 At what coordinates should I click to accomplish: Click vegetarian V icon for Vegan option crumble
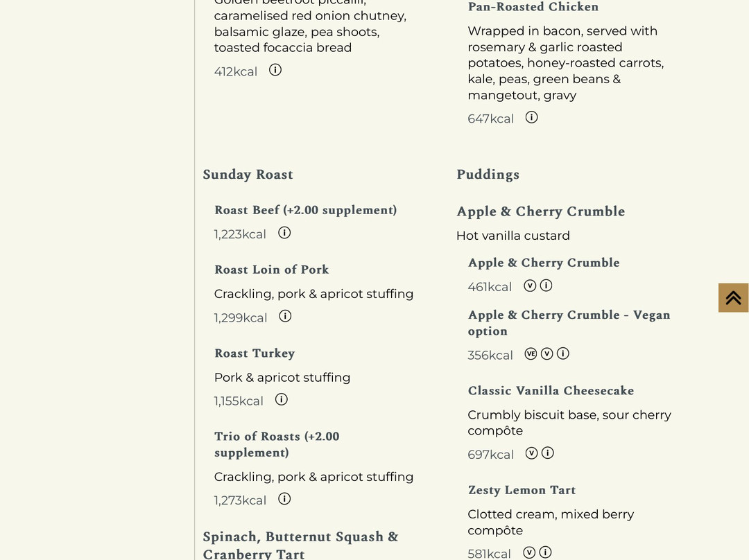547,353
